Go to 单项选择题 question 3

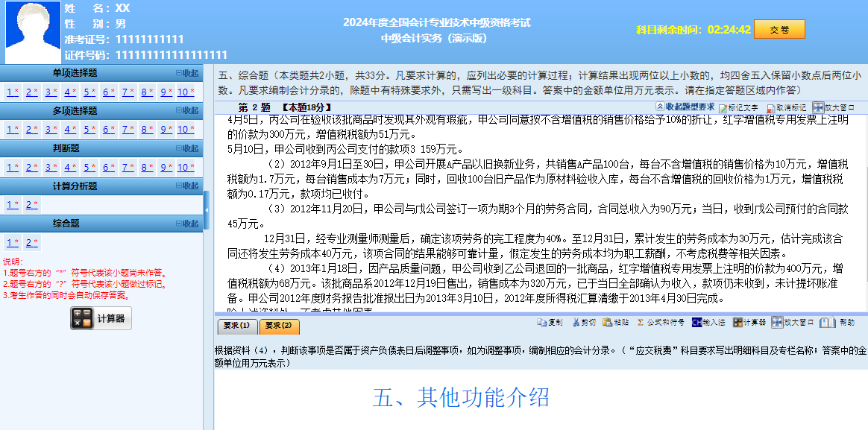coord(51,92)
